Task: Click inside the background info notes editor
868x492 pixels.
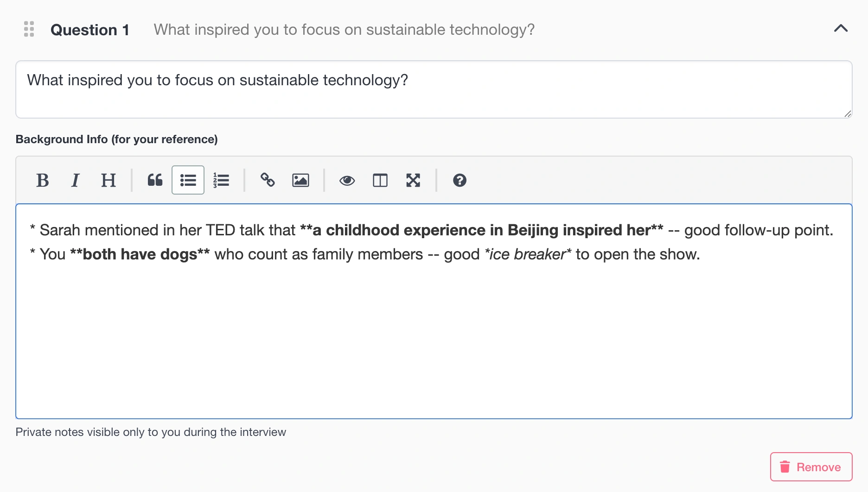Action: click(x=434, y=334)
